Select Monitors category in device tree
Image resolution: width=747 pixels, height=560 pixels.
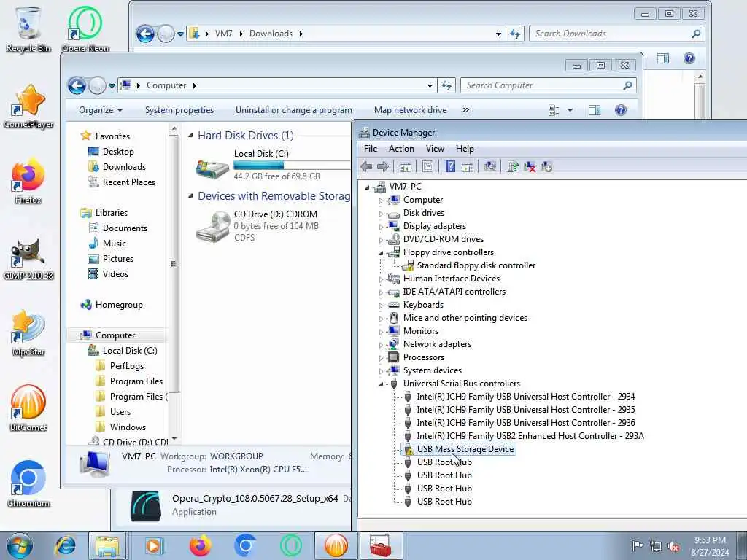420,331
